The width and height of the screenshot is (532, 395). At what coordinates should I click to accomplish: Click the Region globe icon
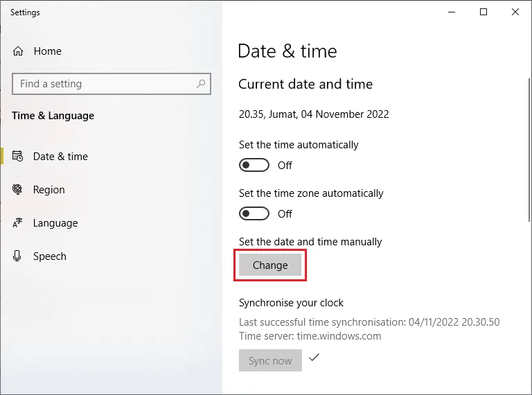click(17, 189)
